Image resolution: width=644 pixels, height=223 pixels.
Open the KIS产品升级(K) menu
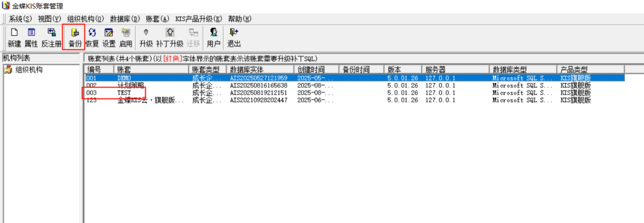coord(199,19)
